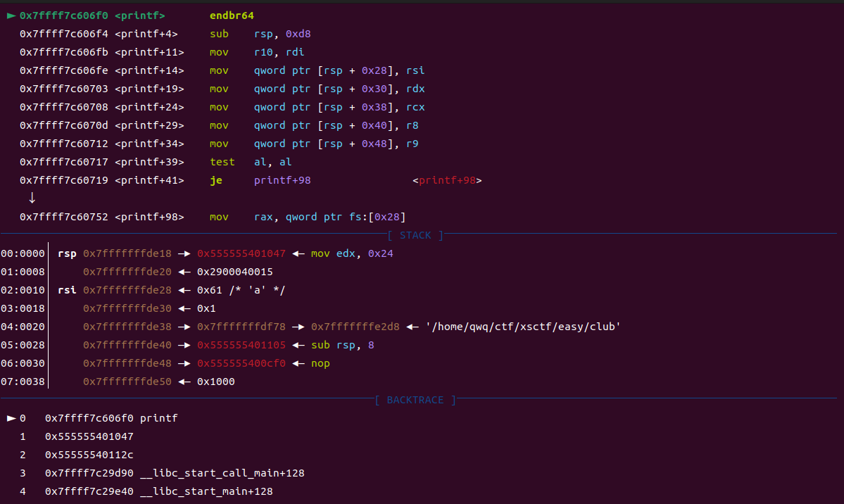Screen dimensions: 844x504
Task: Click the rdx register in printf+19 line
Action: click(415, 89)
